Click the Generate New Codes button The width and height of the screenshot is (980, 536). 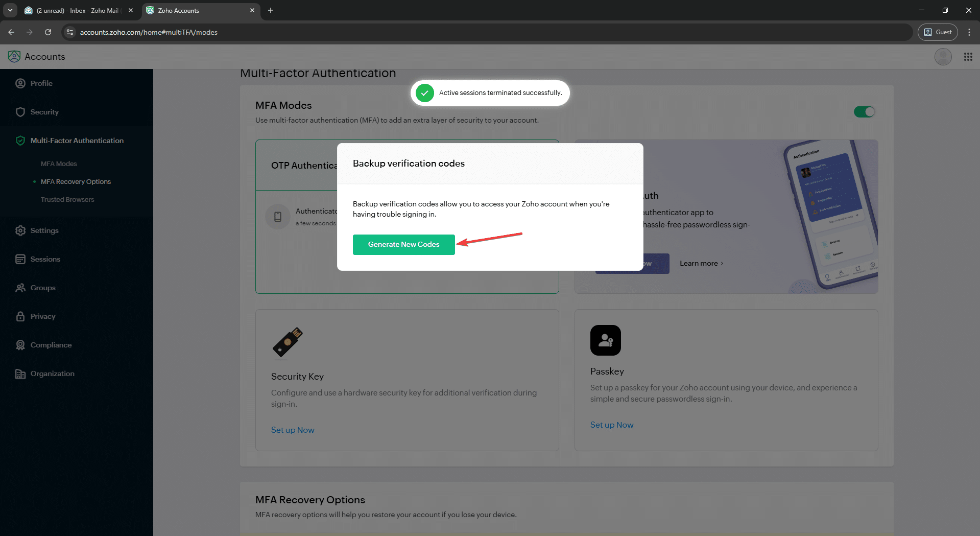click(403, 245)
